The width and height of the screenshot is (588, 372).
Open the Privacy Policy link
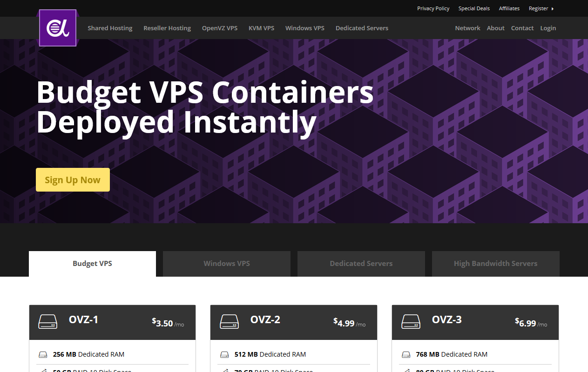click(433, 8)
